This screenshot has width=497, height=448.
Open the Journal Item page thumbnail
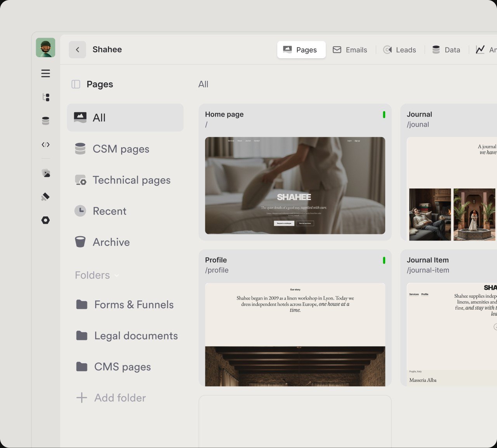[452, 335]
